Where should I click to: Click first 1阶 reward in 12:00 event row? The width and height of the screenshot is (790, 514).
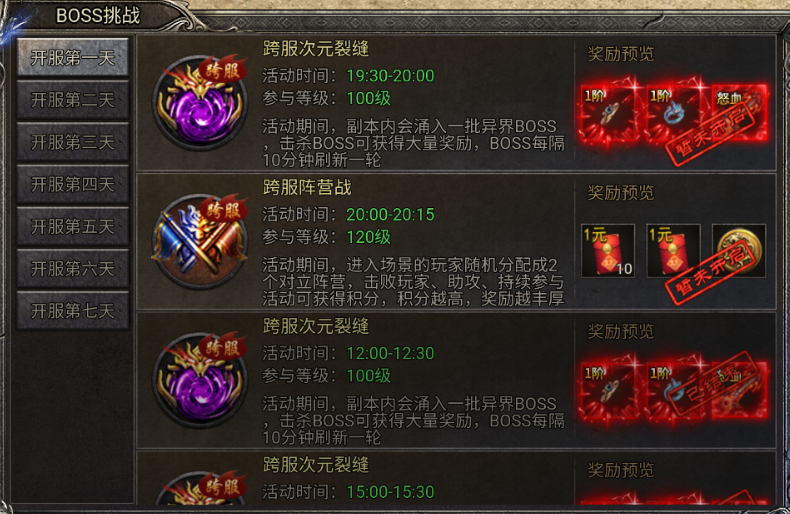[x=608, y=390]
